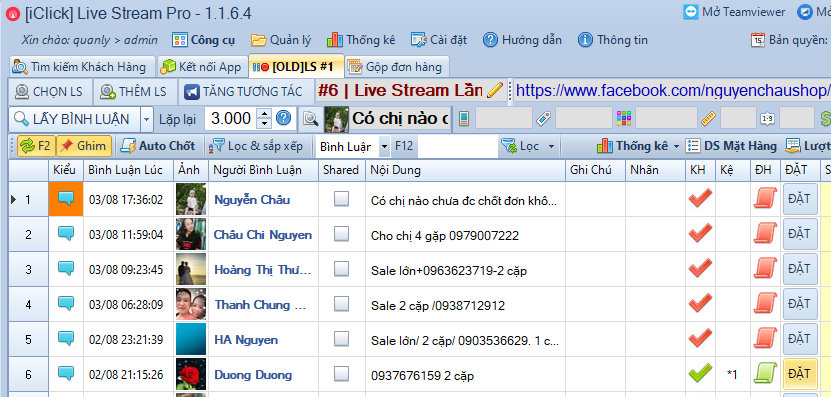
Task: Click the Lặp lại 3.000 value field
Action: [231, 119]
